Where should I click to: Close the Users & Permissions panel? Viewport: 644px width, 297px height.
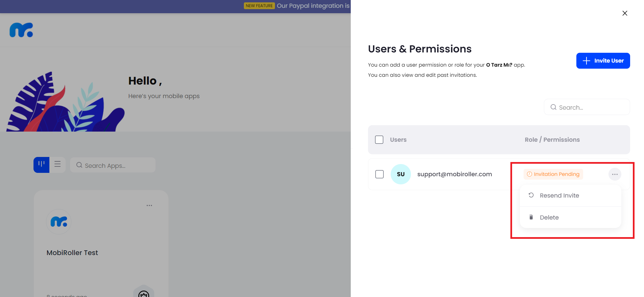(x=625, y=13)
